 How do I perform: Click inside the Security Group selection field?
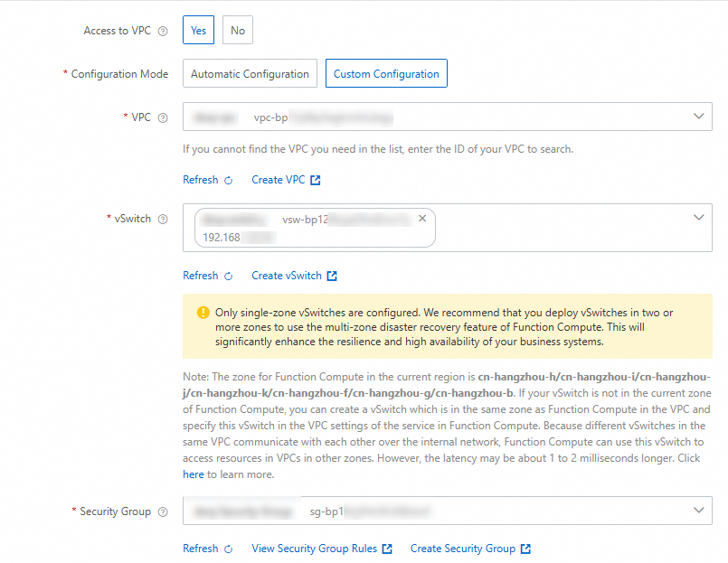[448, 511]
